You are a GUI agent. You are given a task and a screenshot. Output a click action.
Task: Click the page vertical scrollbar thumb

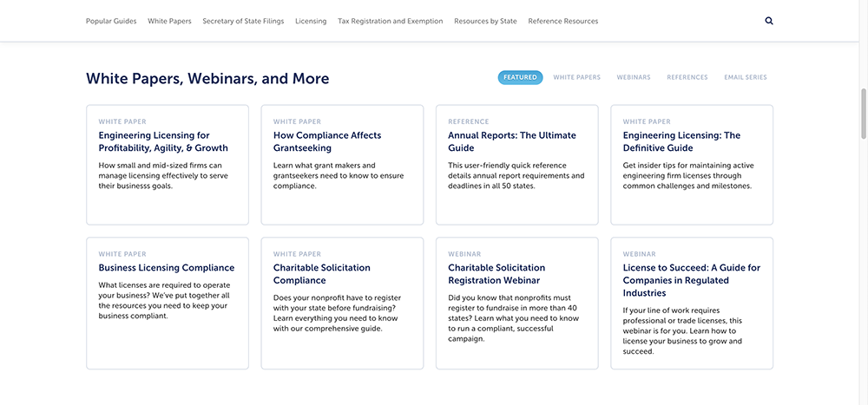[x=863, y=113]
